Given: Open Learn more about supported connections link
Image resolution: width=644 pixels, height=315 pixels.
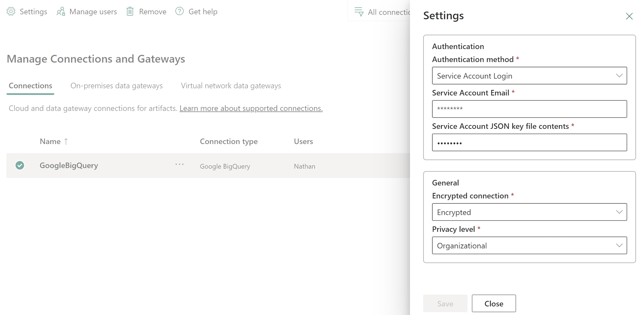Looking at the screenshot, I should [251, 108].
